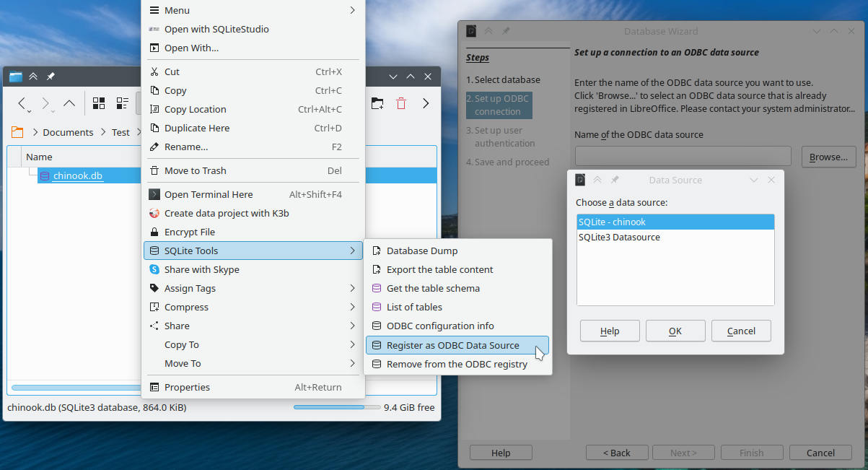The width and height of the screenshot is (868, 470).
Task: Pin the Database Wizard window
Action: pos(506,31)
